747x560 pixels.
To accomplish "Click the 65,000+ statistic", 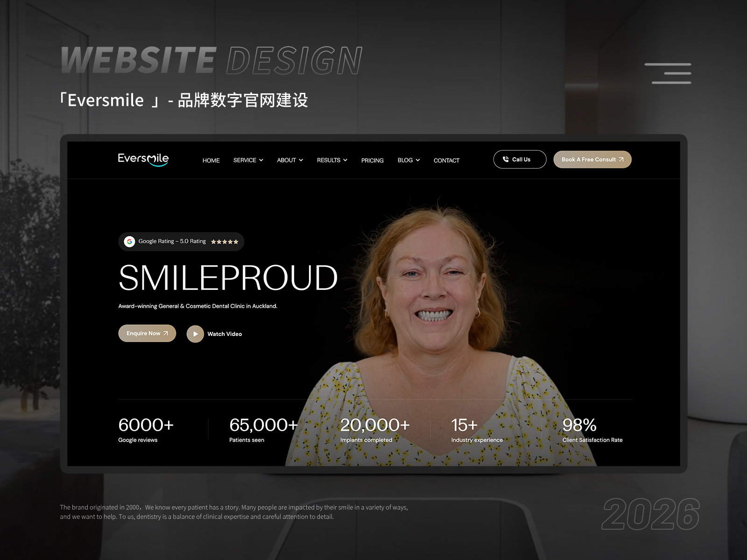I will [x=264, y=425].
